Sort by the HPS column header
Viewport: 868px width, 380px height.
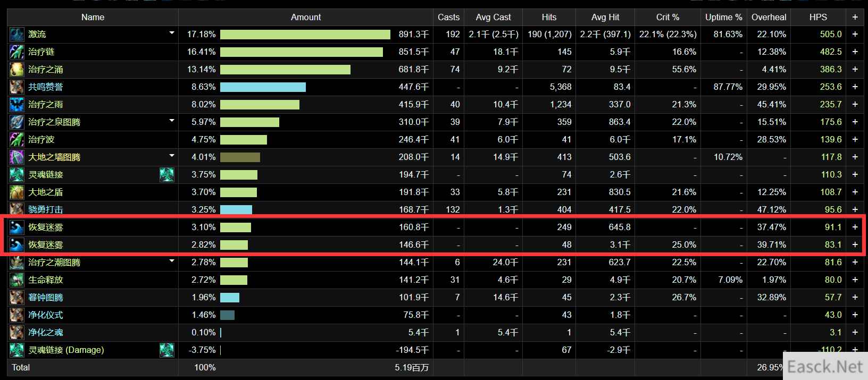pos(818,17)
